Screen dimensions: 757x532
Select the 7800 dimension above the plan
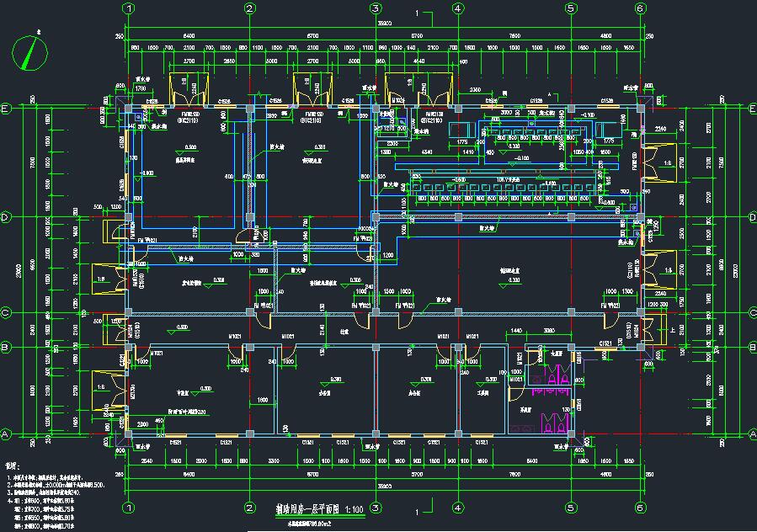[514, 35]
